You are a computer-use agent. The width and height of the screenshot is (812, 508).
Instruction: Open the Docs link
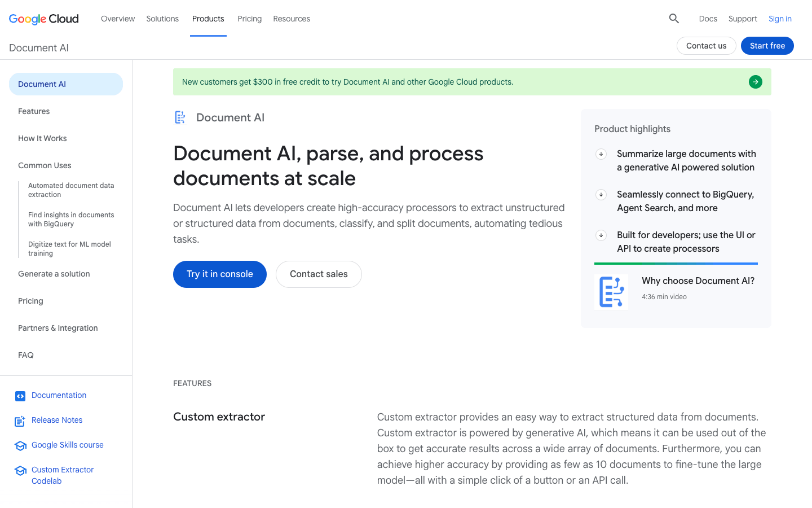pyautogui.click(x=708, y=19)
